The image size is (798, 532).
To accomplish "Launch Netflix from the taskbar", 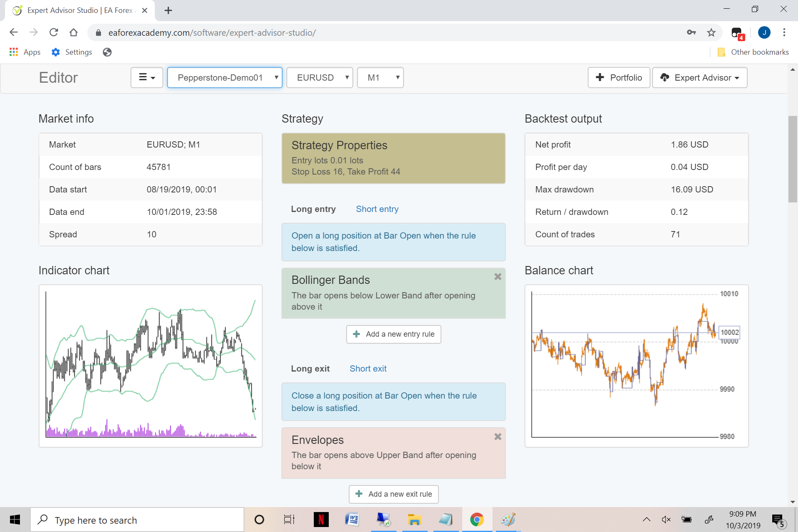I will (x=321, y=520).
